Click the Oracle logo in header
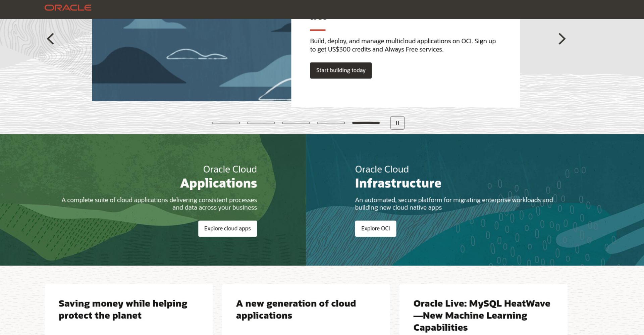This screenshot has width=644, height=335. tap(68, 8)
